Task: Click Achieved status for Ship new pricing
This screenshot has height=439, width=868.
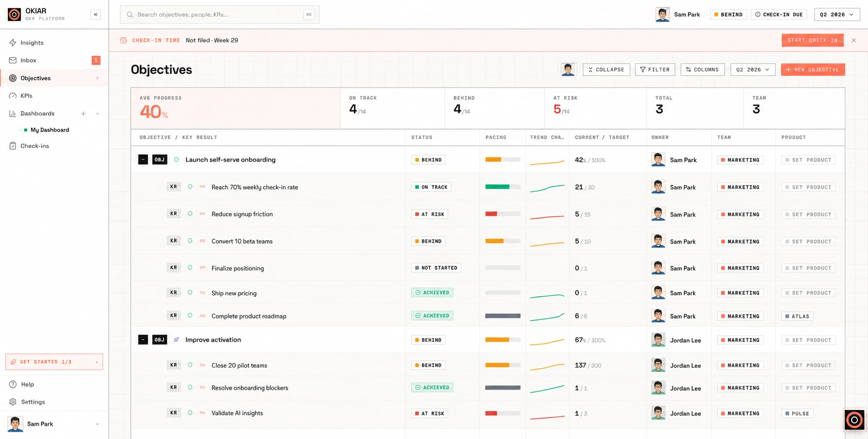Action: 432,292
